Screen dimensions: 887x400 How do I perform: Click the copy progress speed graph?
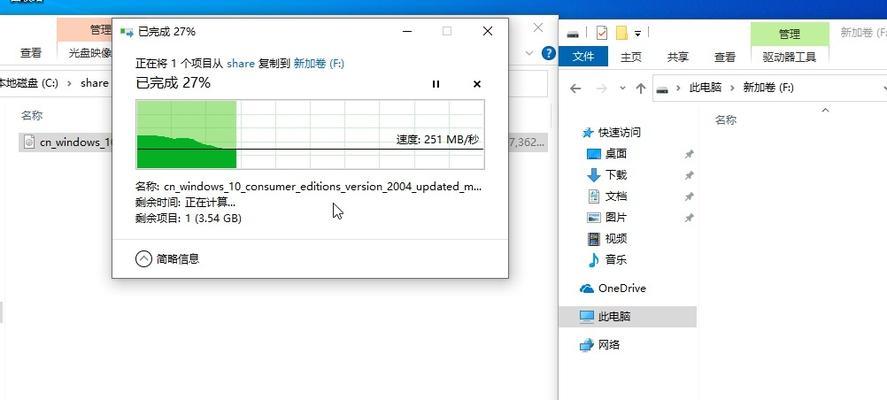click(x=310, y=134)
